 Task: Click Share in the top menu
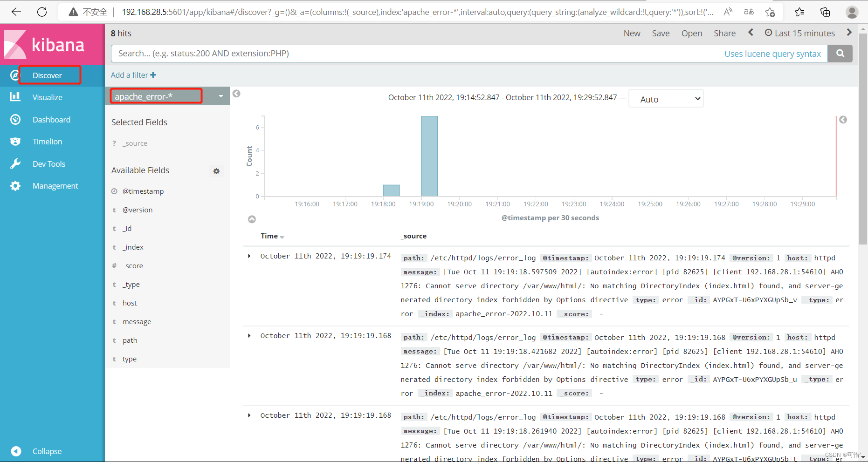click(724, 33)
